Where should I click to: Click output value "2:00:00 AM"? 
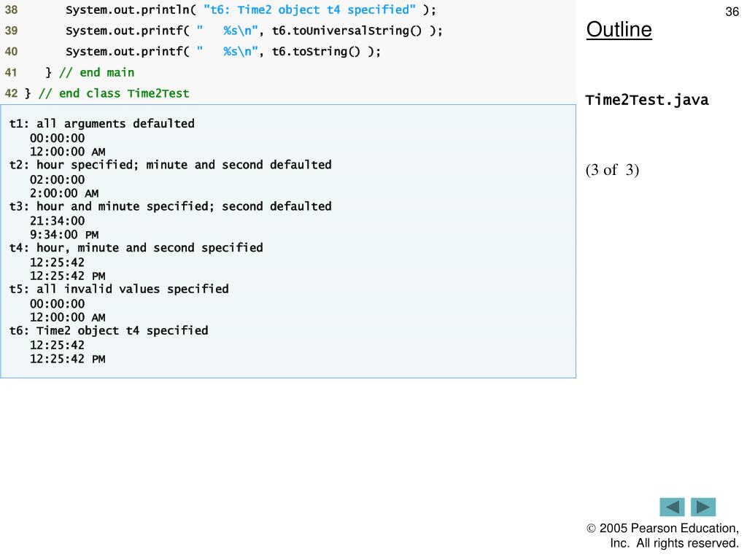tap(64, 193)
